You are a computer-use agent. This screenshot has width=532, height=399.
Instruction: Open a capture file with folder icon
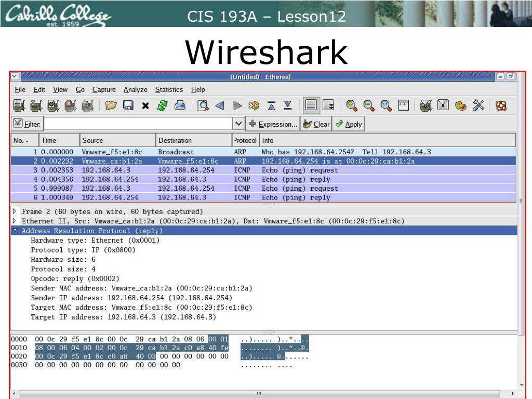click(111, 105)
